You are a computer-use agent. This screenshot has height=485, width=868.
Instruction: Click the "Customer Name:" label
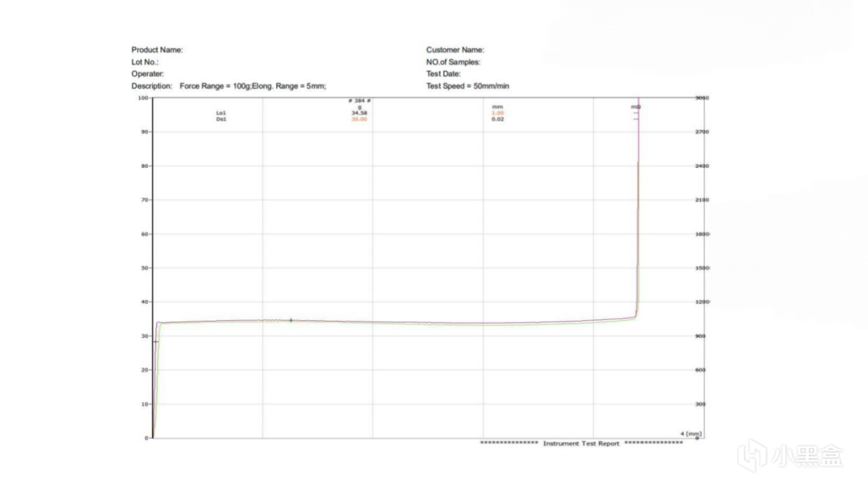(x=455, y=50)
